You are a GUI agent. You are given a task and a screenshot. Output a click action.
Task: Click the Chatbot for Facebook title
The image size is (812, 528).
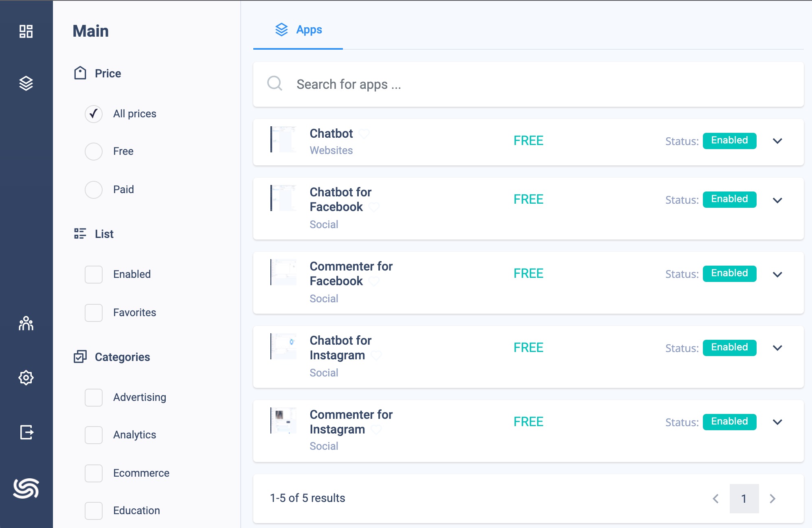pyautogui.click(x=341, y=200)
